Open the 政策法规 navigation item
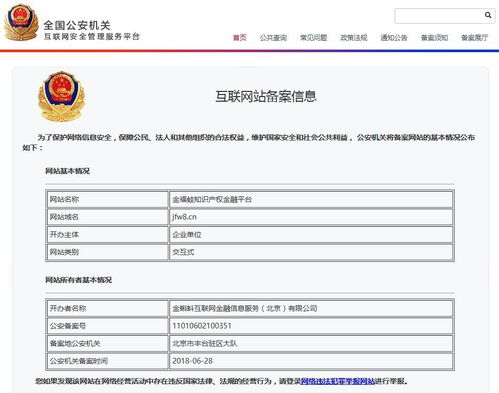Viewport: 499px width, 393px height. coord(353,38)
